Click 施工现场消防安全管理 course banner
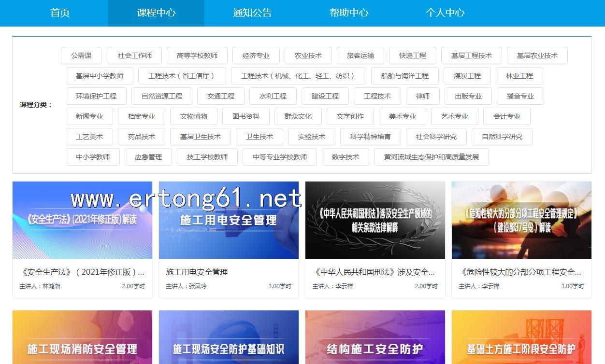 click(x=82, y=337)
